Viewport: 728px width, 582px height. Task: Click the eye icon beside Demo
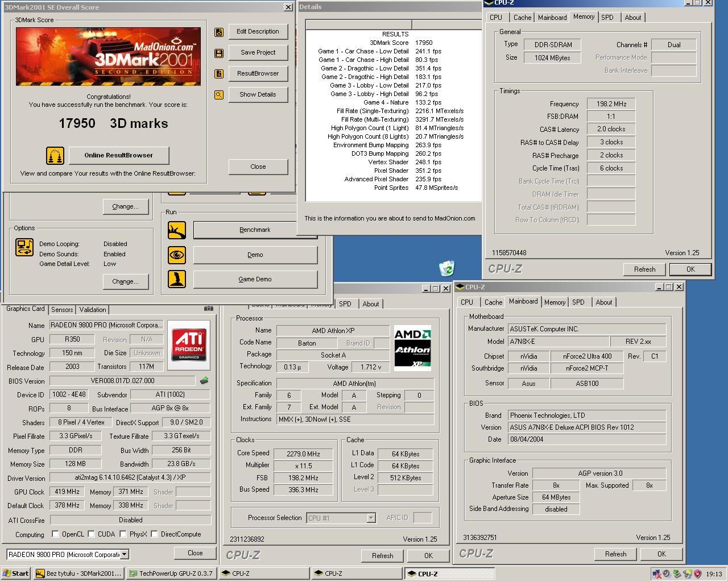(177, 255)
